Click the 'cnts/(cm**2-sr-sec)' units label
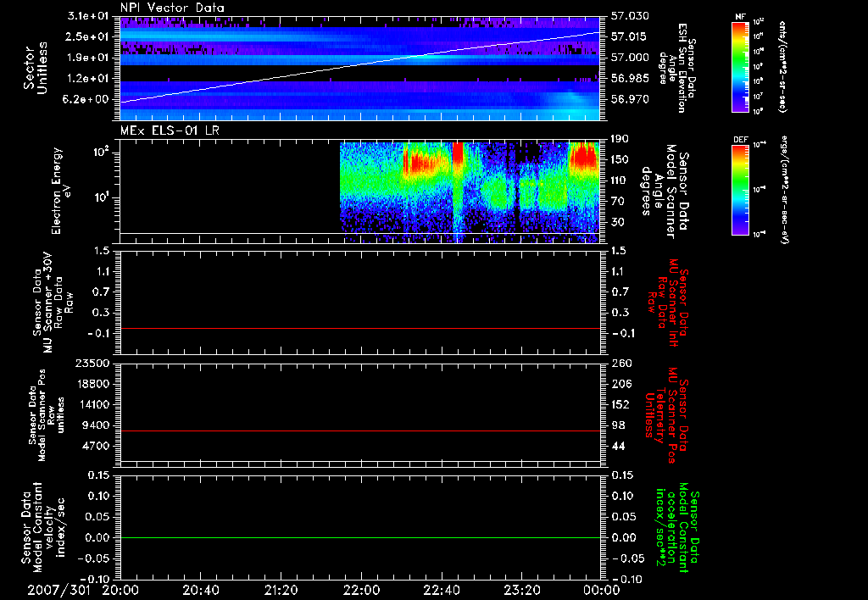 [x=782, y=67]
